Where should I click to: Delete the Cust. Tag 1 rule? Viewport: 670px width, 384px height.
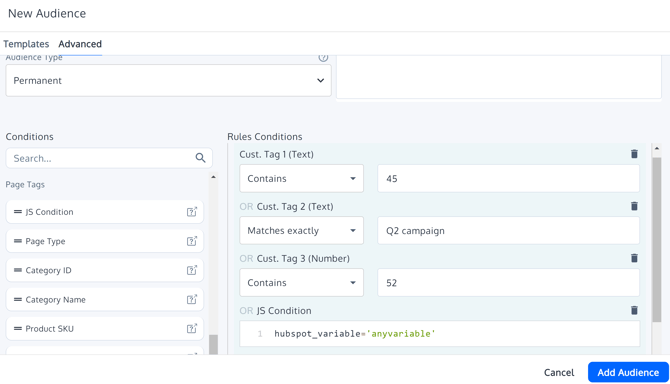tap(634, 154)
